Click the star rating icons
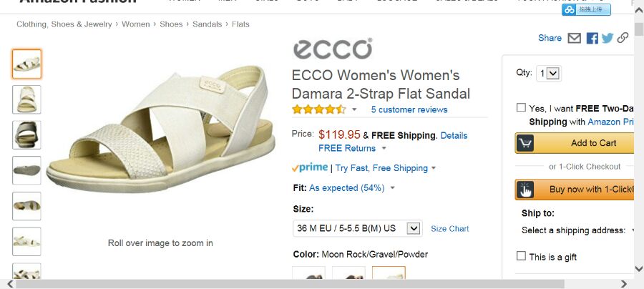Screen dimensions: 644x289 tap(318, 109)
